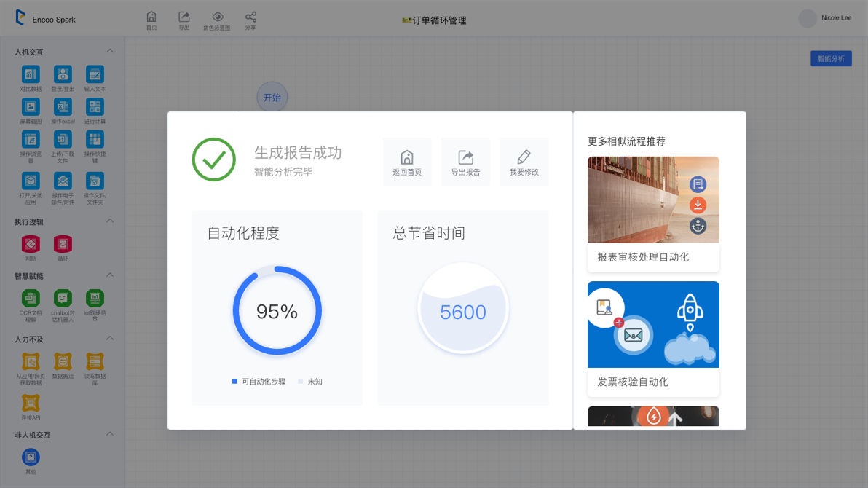This screenshot has height=488, width=868.
Task: Collapse the 人机交互 section
Action: pos(110,51)
